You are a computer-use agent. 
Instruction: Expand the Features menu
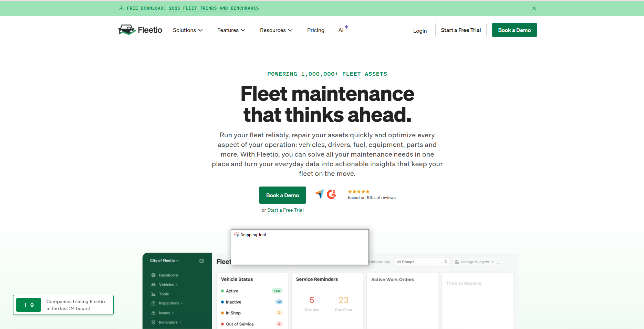coord(231,30)
